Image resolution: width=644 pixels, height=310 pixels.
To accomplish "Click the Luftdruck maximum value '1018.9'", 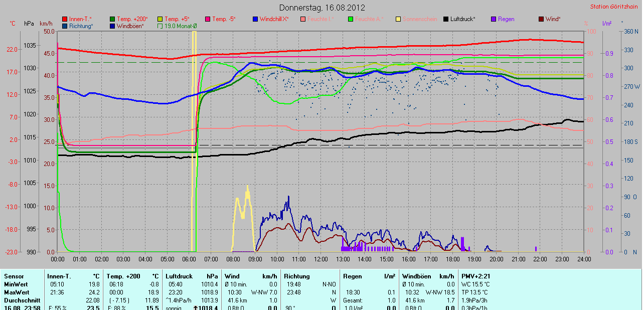I will [x=209, y=292].
